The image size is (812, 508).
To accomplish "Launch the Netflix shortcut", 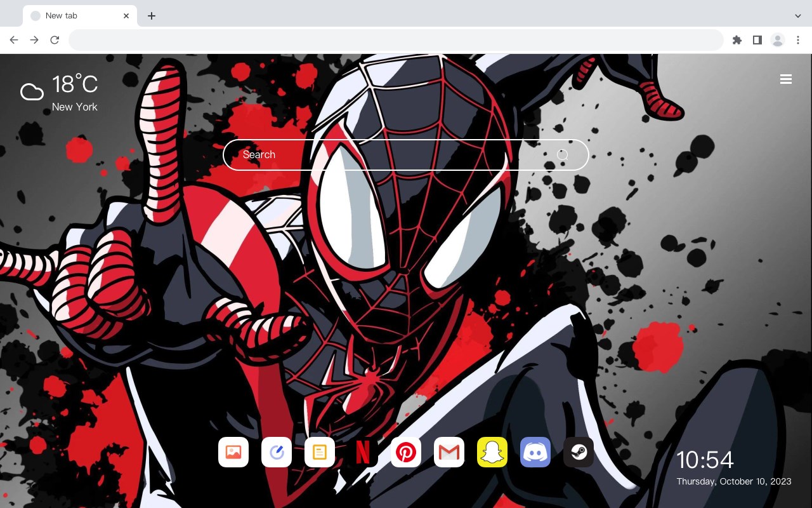I will [363, 452].
